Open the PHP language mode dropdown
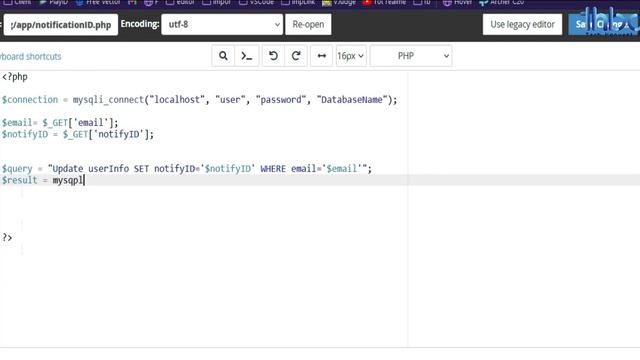The image size is (640, 360). 411,56
